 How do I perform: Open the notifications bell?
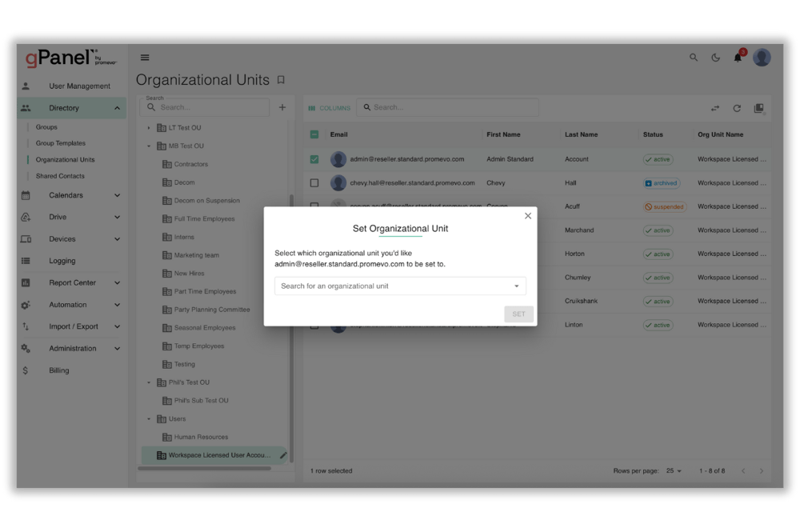(x=738, y=58)
